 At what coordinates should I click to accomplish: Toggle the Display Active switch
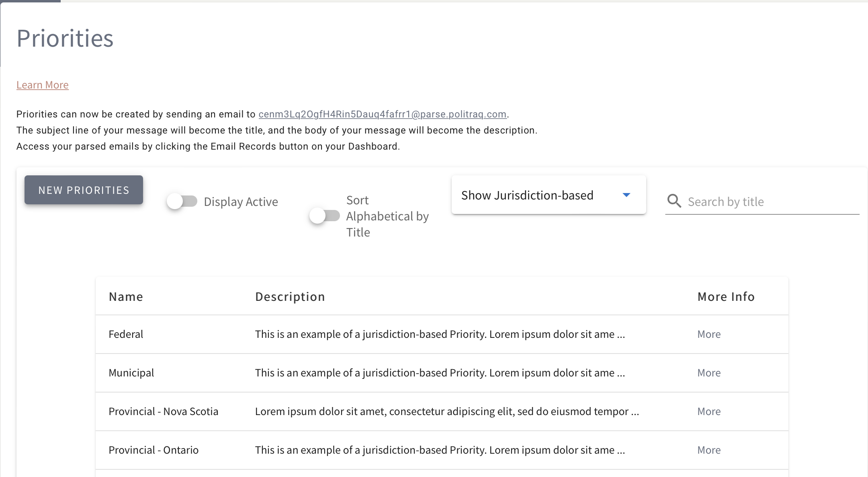click(x=182, y=201)
